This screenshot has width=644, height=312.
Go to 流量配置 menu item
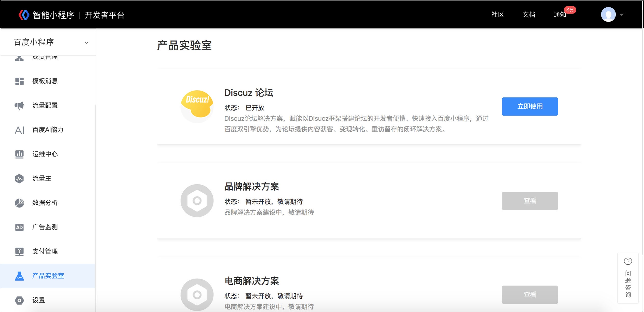coord(48,105)
